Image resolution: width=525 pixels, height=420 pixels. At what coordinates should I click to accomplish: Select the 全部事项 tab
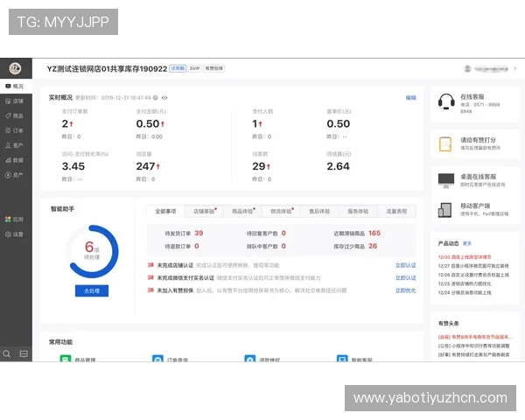165,212
